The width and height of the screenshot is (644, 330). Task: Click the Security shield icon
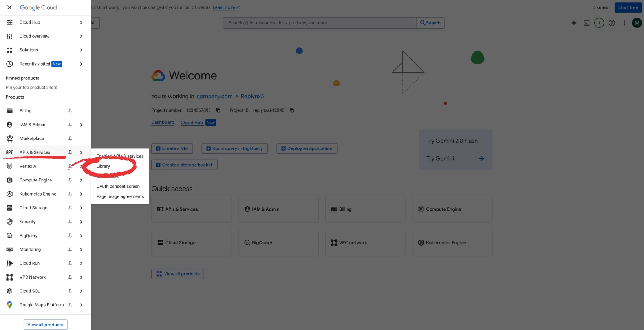click(9, 222)
